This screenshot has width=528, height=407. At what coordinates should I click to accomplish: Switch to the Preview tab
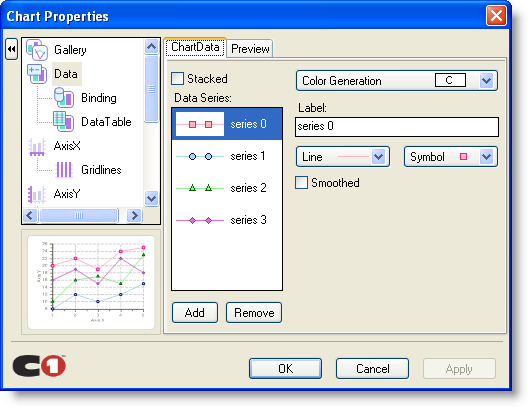point(250,49)
